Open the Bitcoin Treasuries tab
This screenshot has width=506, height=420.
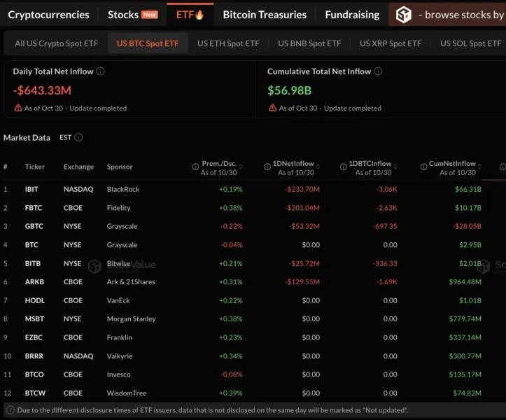pyautogui.click(x=265, y=15)
